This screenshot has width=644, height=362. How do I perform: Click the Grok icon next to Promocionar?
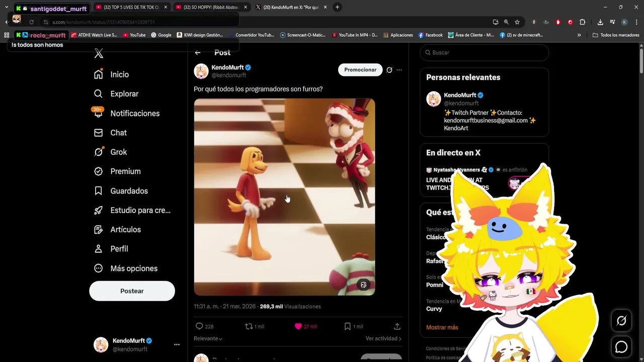389,70
